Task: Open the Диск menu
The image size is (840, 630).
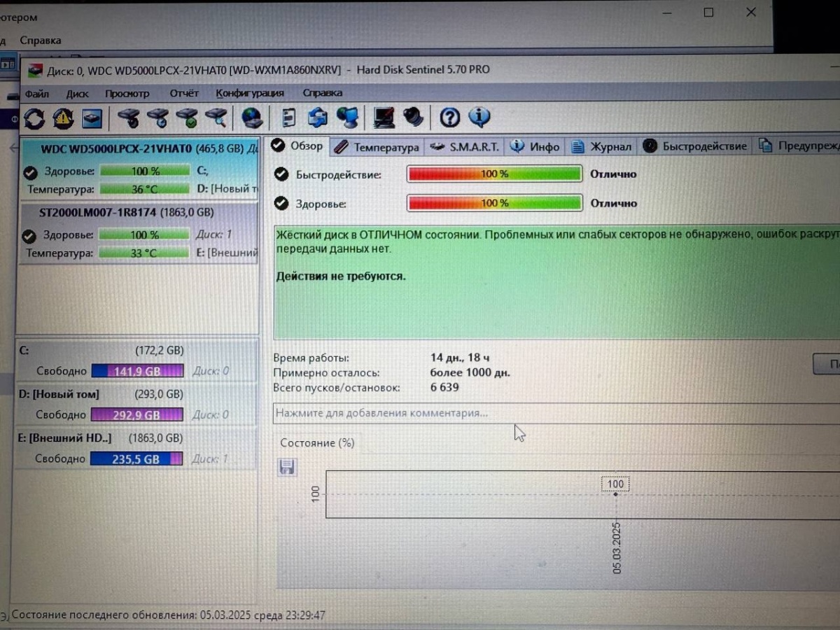Action: tap(77, 93)
